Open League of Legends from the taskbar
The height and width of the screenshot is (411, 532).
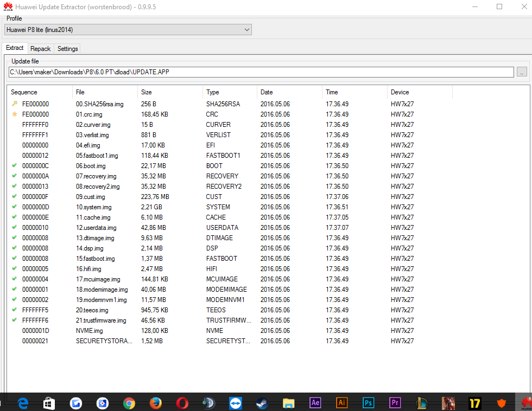pyautogui.click(x=421, y=403)
